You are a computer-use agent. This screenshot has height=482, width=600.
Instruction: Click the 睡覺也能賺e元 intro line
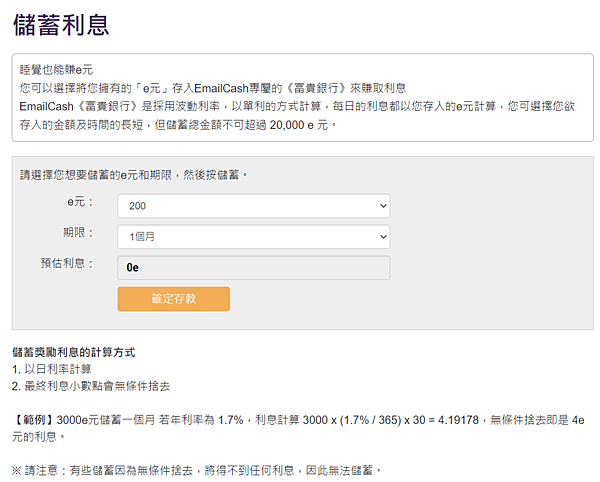[x=56, y=70]
